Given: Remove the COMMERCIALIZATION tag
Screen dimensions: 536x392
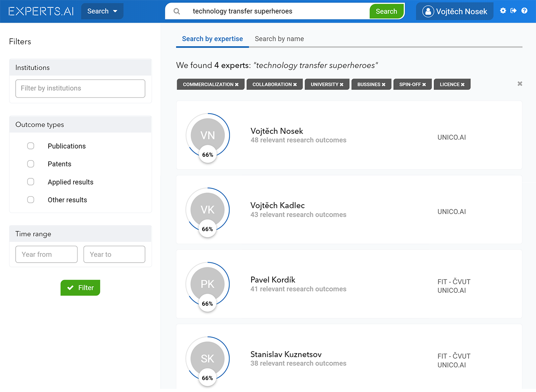Looking at the screenshot, I should 237,85.
